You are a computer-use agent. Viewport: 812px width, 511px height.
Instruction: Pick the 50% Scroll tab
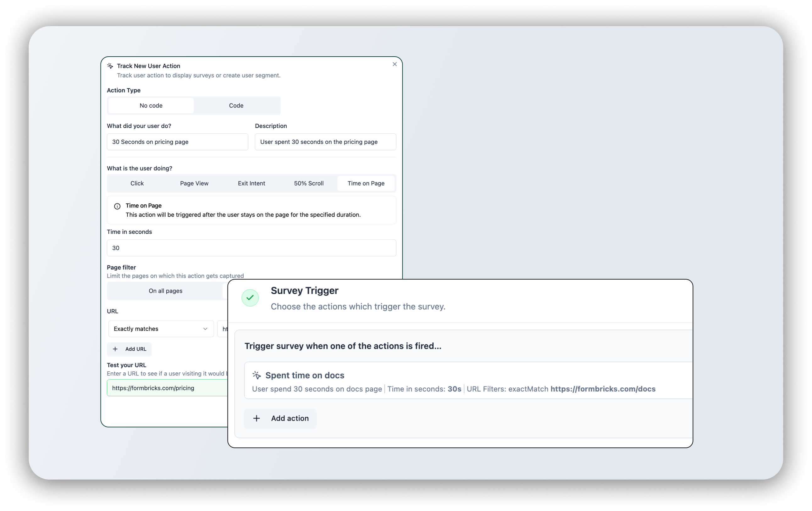point(308,183)
